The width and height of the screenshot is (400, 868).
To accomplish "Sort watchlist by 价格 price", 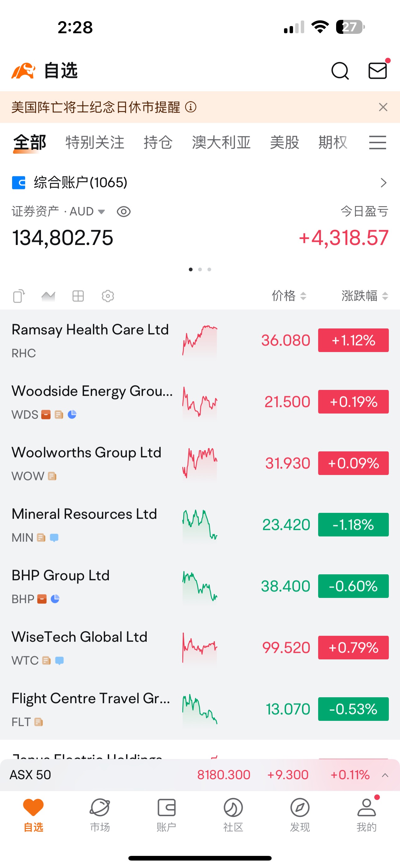I will click(x=289, y=296).
